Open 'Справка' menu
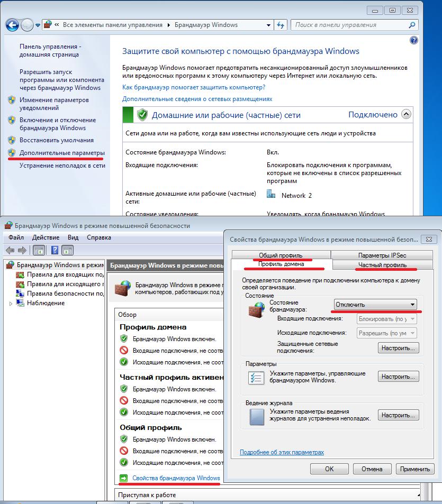 [x=99, y=237]
